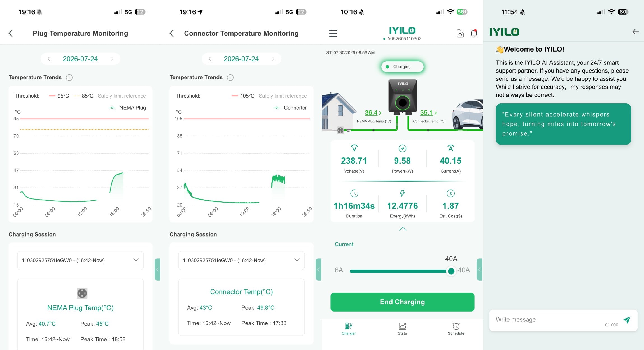Screen dimensions: 644x350
Task: Tap the Current icon above 40.15
Action: click(451, 148)
